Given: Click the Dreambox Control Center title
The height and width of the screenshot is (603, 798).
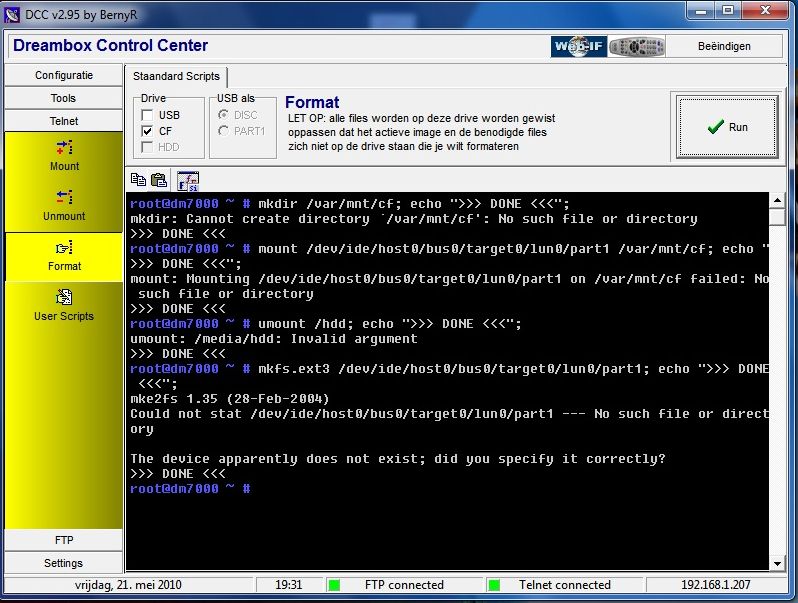Looking at the screenshot, I should click(110, 45).
